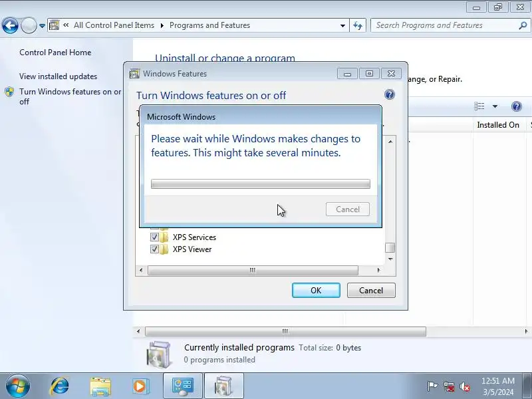Click the Back navigation arrow
The width and height of the screenshot is (532, 399).
(x=10, y=25)
